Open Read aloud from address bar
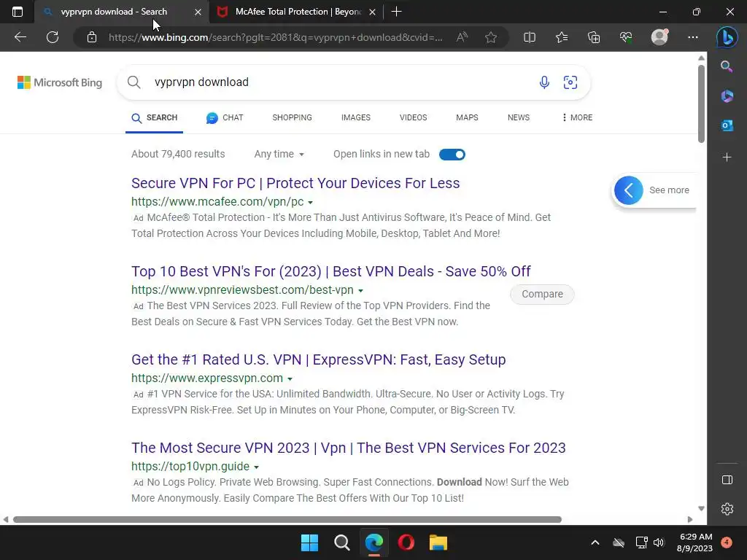The image size is (747, 560). click(462, 37)
